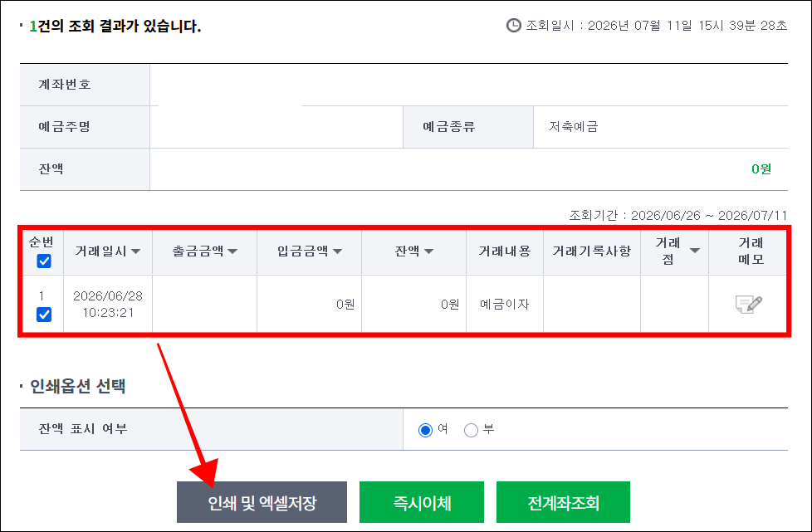This screenshot has height=532, width=812.
Task: Sort by 잔액 column arrow in table header
Action: pos(428,251)
